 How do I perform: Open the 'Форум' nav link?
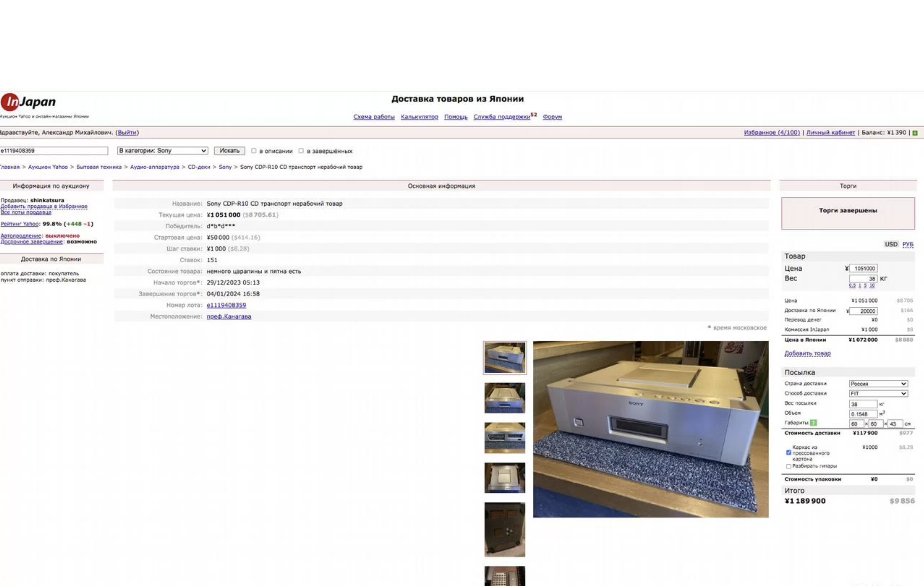point(552,117)
